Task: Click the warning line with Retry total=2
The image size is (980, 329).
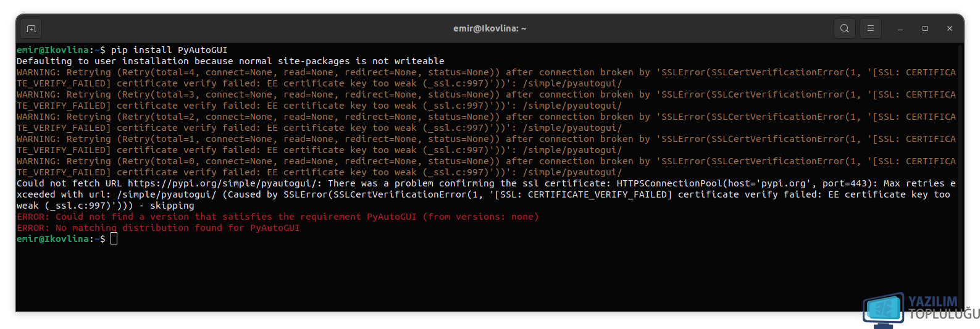Action: point(486,117)
